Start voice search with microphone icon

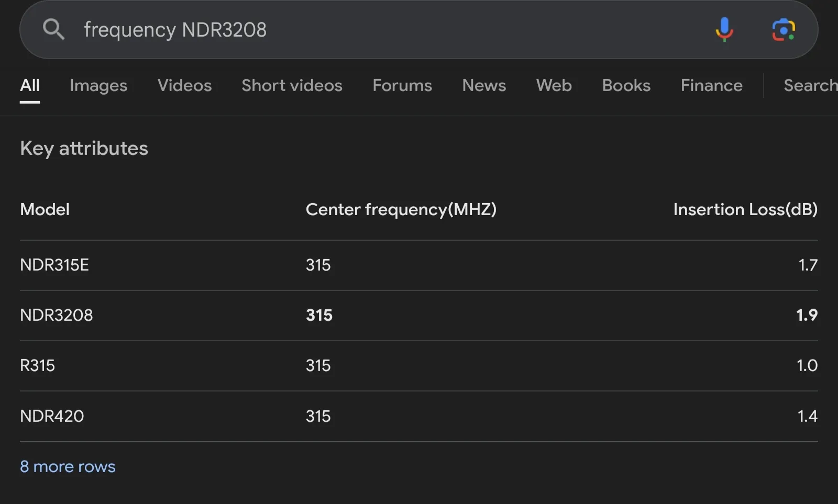tap(724, 29)
